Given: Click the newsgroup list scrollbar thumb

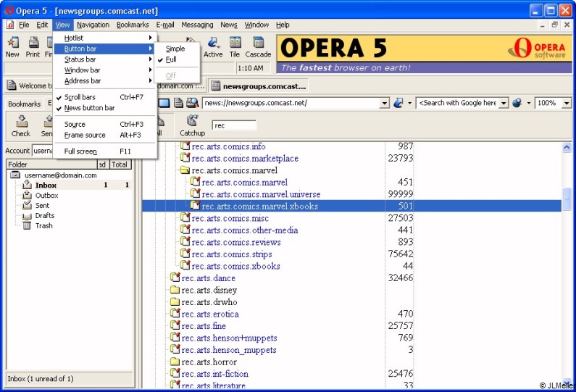Looking at the screenshot, I should coord(567,199).
